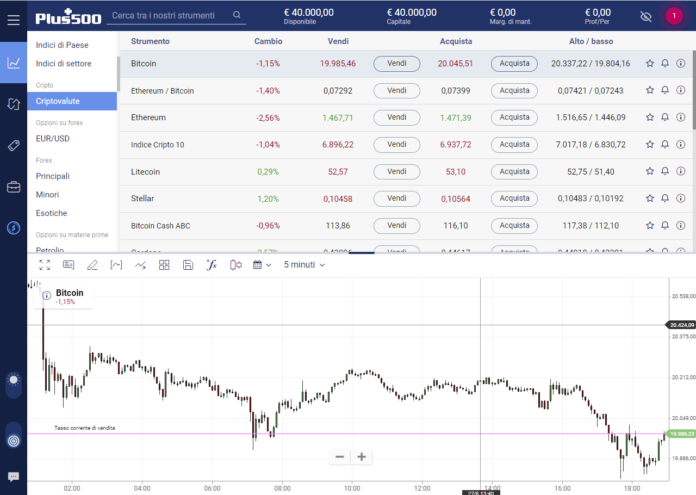Click Acquista button for Bitcoin
The height and width of the screenshot is (495, 696).
pyautogui.click(x=514, y=63)
